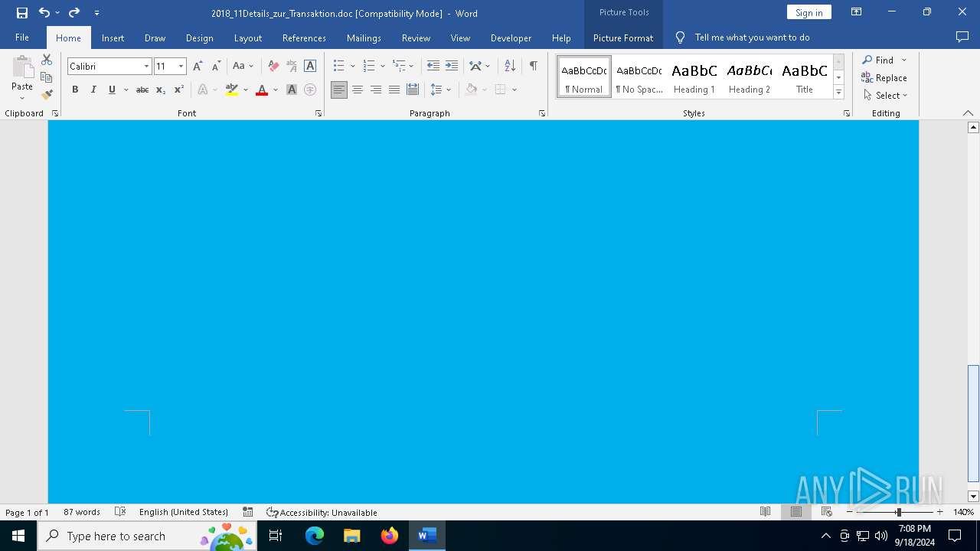Switch to Read Mode view
980x551 pixels.
pos(765,512)
